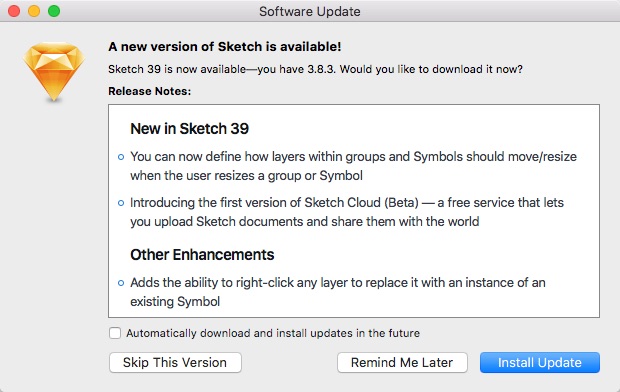This screenshot has width=620, height=392.
Task: Click the note about layers within groups resizing
Action: click(353, 166)
